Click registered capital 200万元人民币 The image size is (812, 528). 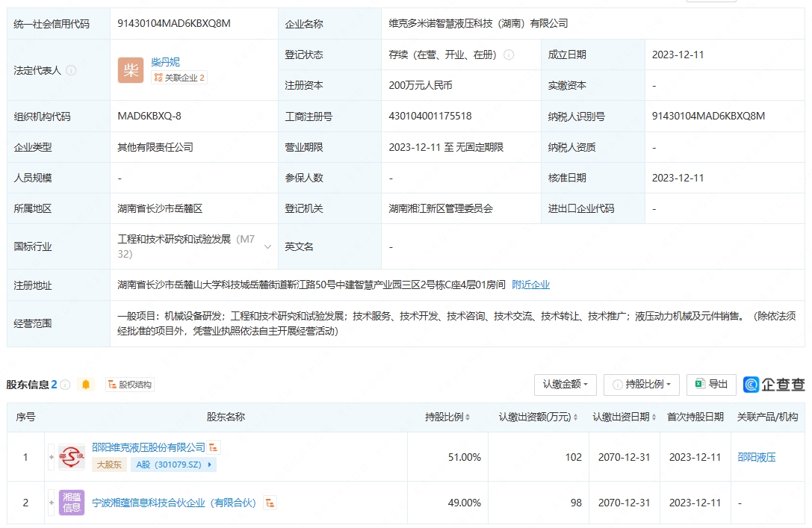tap(421, 85)
